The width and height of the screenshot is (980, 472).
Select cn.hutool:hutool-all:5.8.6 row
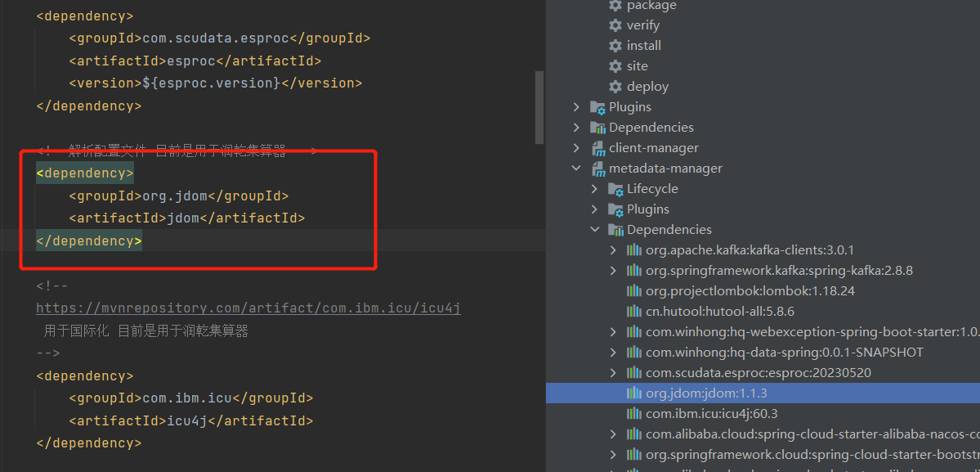tap(763, 312)
